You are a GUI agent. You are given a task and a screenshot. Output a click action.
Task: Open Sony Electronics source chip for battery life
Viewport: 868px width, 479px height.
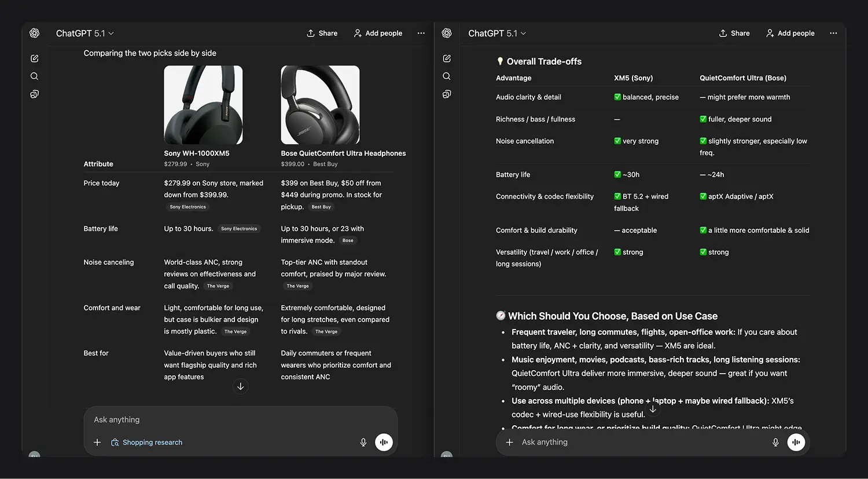239,229
